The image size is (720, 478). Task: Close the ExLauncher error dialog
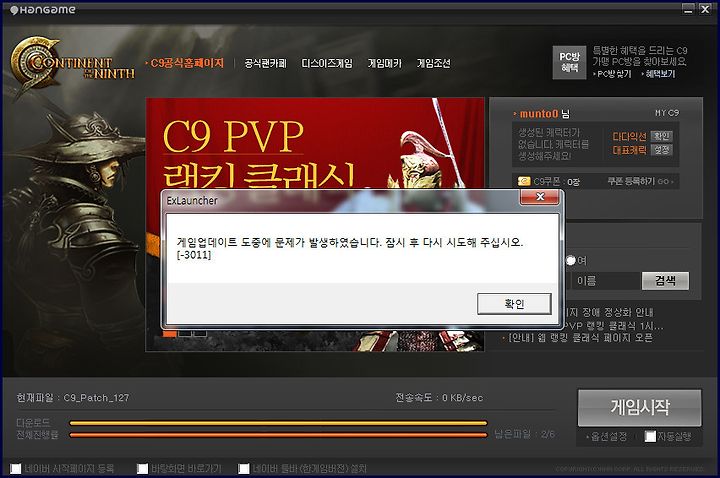coord(540,197)
